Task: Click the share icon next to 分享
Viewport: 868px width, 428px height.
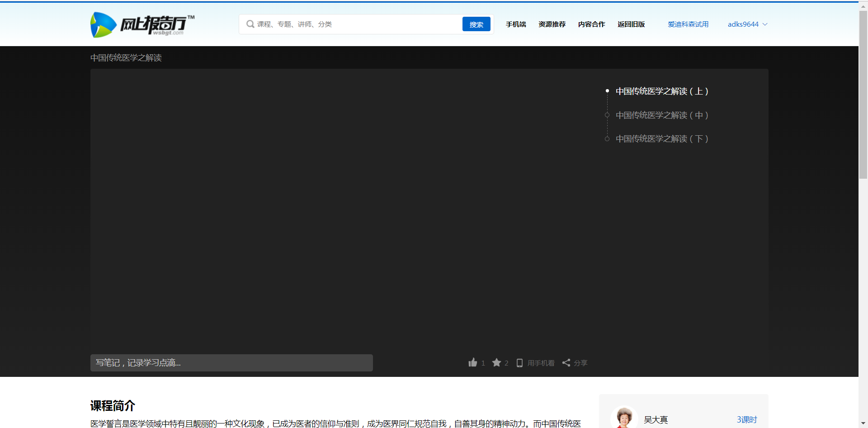Action: click(566, 362)
